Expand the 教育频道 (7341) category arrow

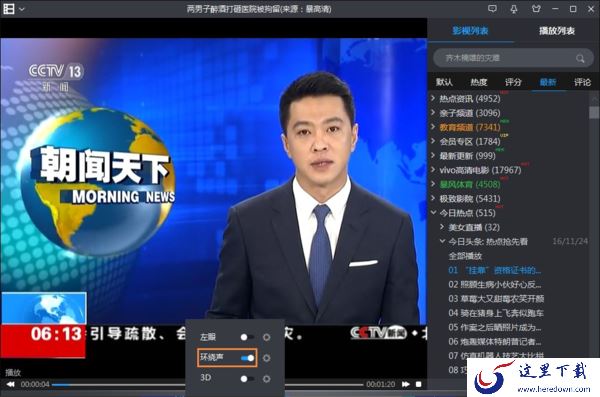tap(433, 126)
